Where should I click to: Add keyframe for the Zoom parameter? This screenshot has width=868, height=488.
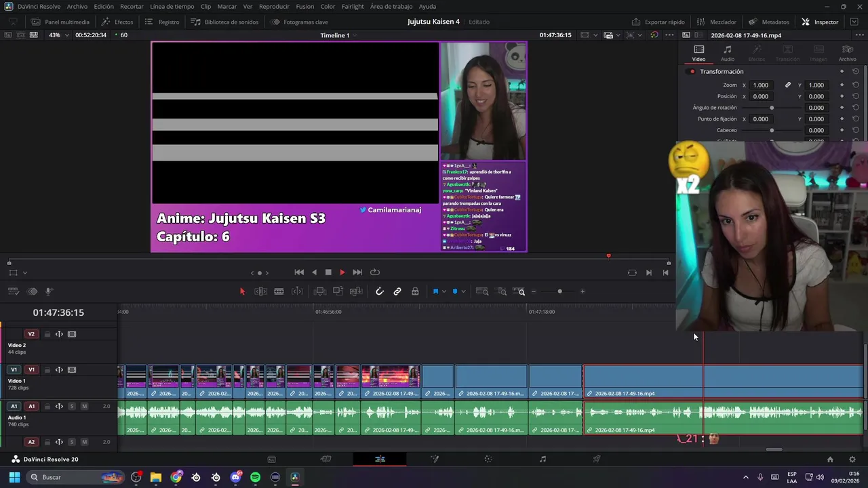point(842,85)
